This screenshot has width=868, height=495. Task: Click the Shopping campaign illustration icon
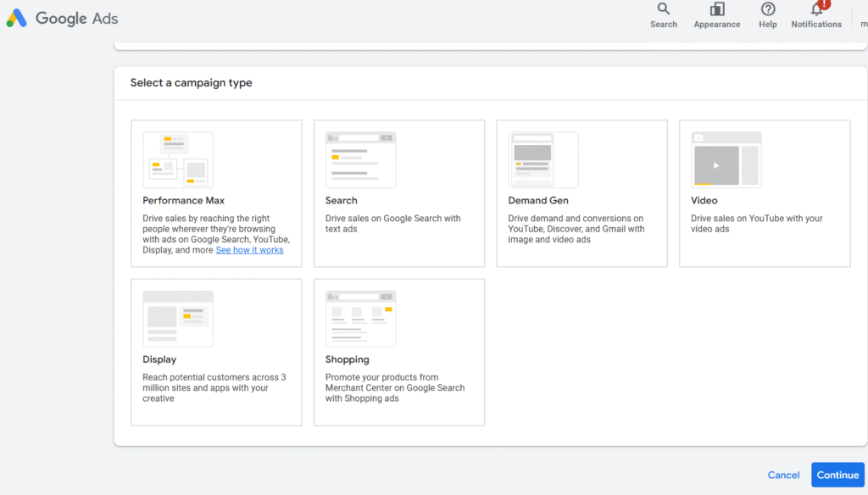pos(360,319)
